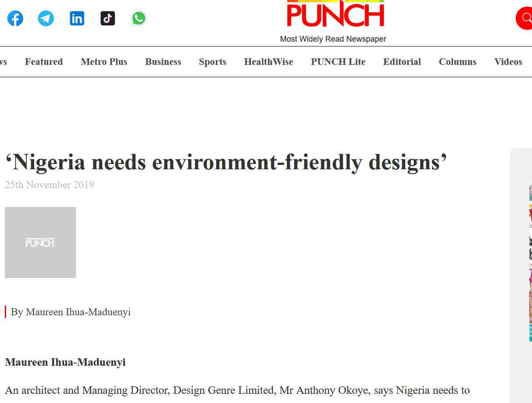This screenshot has width=532, height=403.
Task: Open PUNCH Lite from the navigation
Action: point(338,62)
